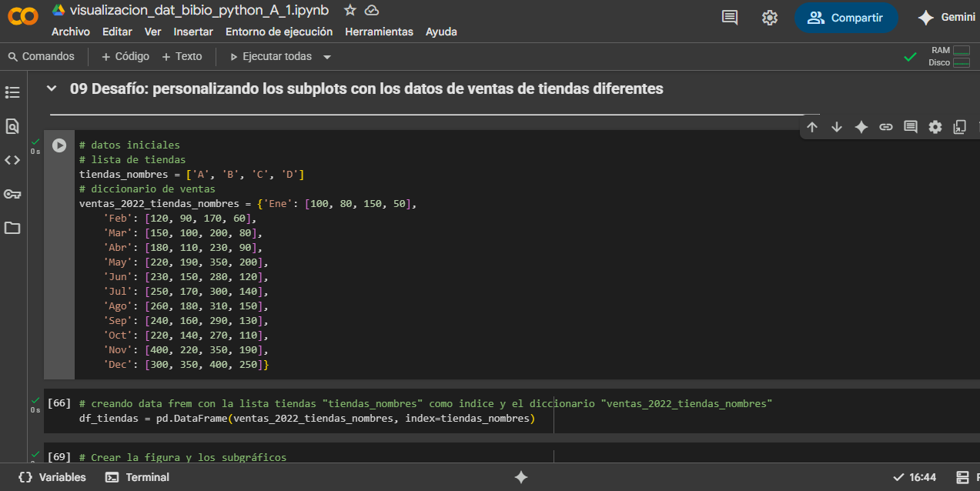The height and width of the screenshot is (491, 980).
Task: Click the 16:44 status in the bottom bar
Action: (x=915, y=477)
